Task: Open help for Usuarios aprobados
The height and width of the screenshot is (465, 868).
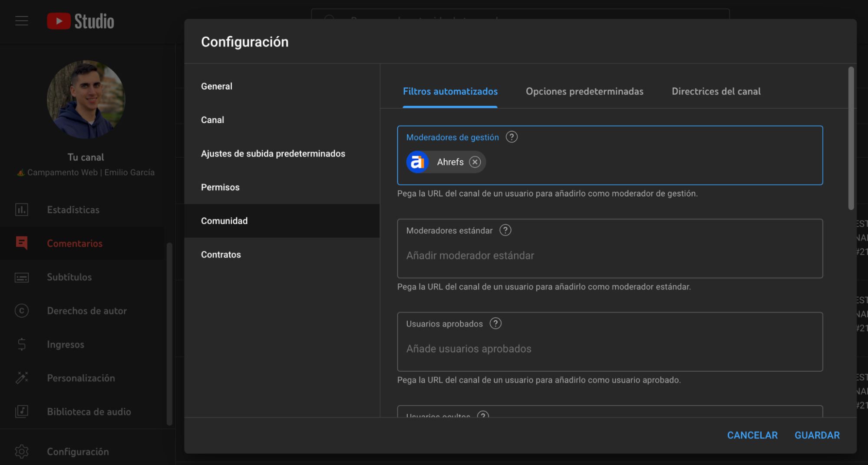Action: 495,323
